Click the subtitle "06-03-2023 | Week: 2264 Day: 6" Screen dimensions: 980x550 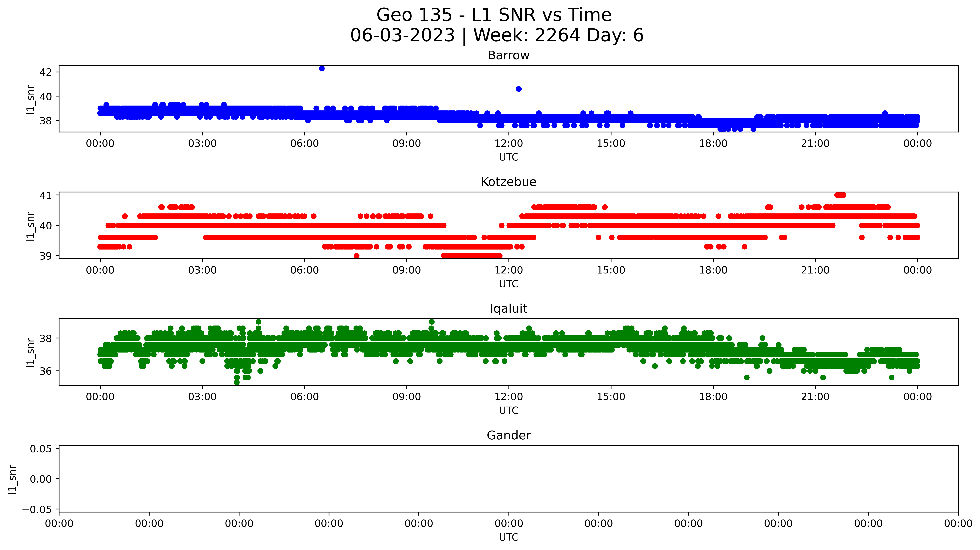[497, 35]
